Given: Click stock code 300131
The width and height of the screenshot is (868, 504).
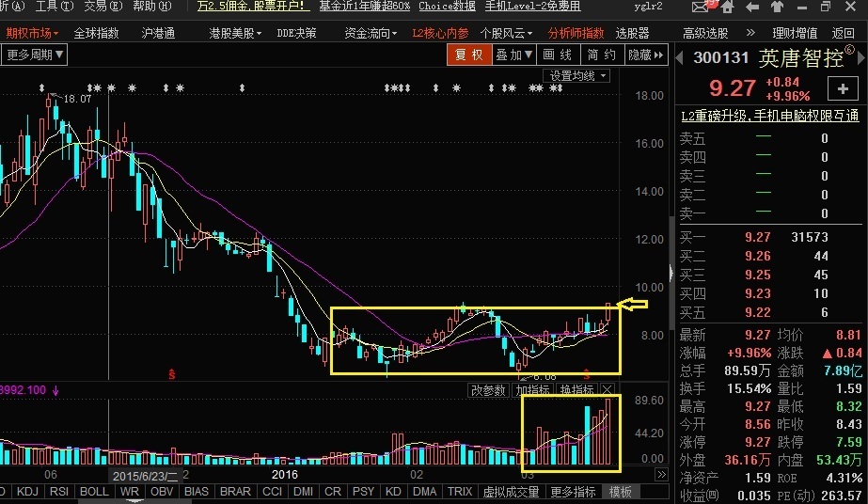Looking at the screenshot, I should click(x=720, y=57).
